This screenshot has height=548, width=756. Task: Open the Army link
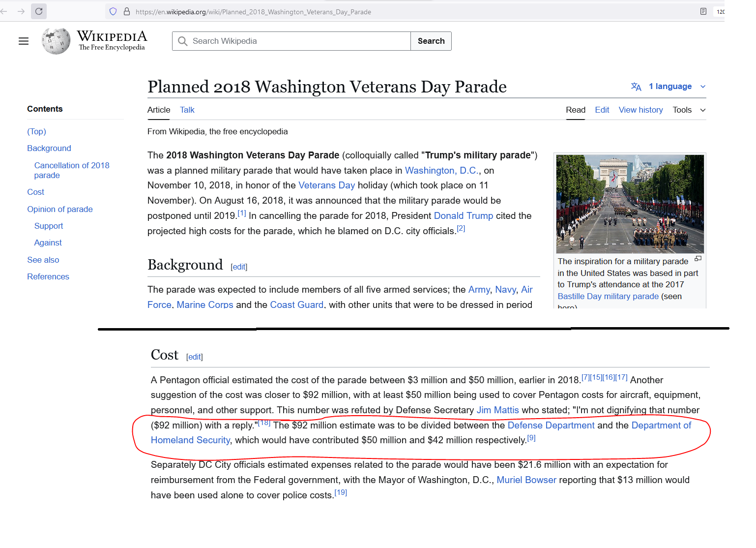click(x=479, y=290)
